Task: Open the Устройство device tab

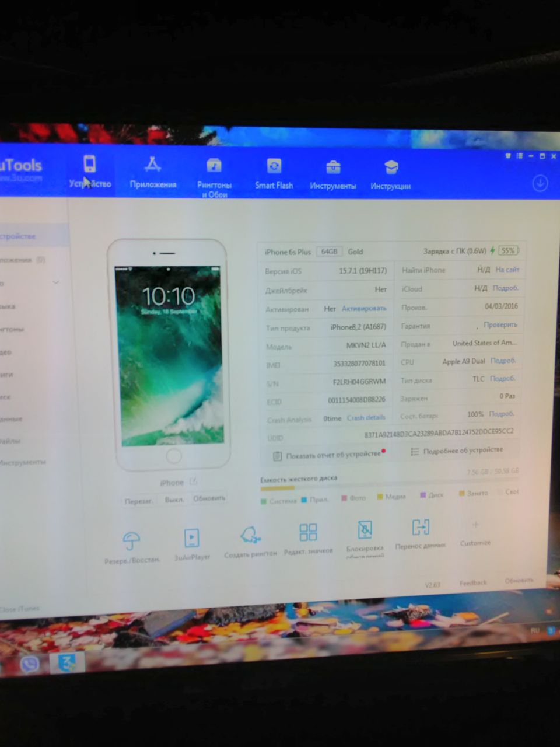Action: 90,171
